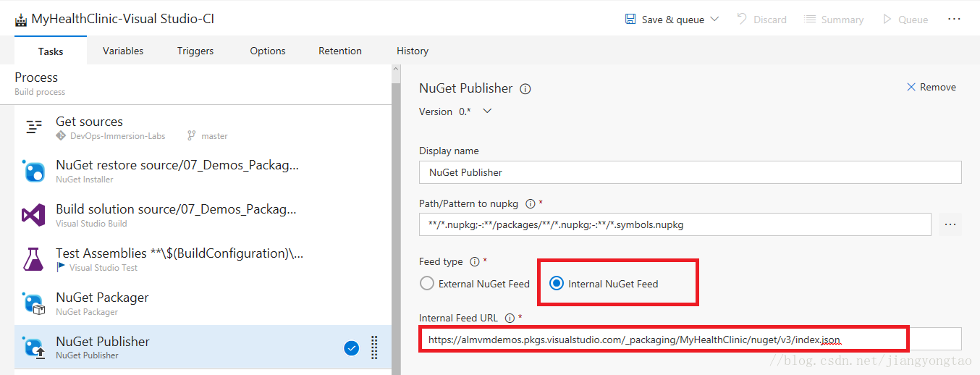Click the NuGet Publisher task icon

(33, 347)
